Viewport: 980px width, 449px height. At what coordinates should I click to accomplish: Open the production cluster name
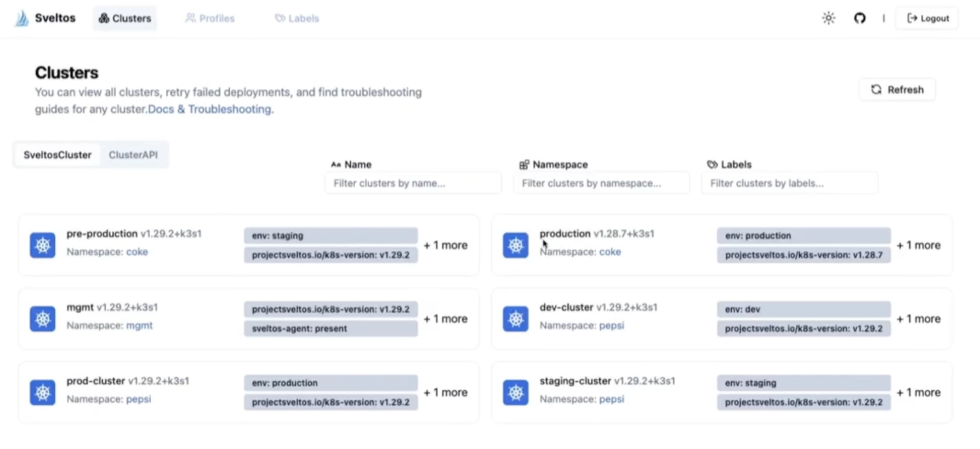[x=565, y=234]
